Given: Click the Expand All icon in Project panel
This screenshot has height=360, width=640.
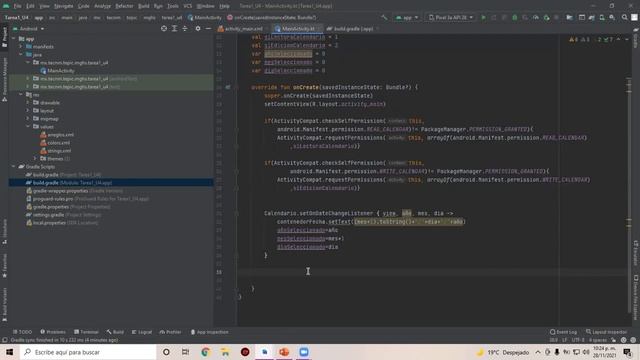Looking at the screenshot, I should 174,29.
